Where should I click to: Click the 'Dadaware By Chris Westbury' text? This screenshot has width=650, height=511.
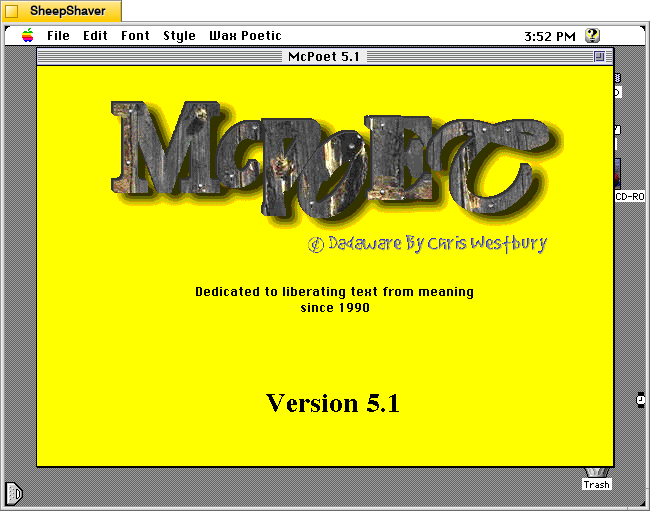(428, 244)
